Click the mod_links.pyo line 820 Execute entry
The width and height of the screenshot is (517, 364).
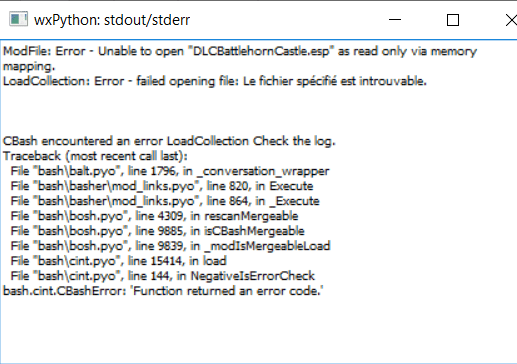coord(162,186)
